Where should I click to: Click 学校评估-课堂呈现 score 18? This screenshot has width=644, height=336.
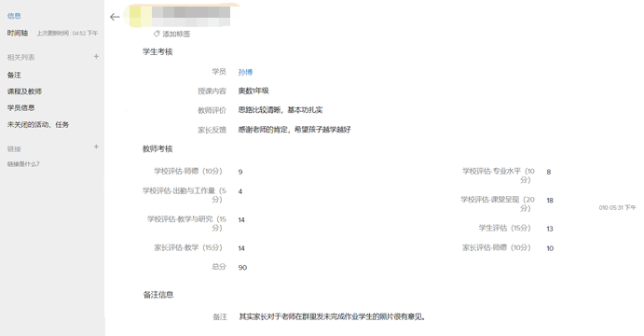click(x=550, y=201)
